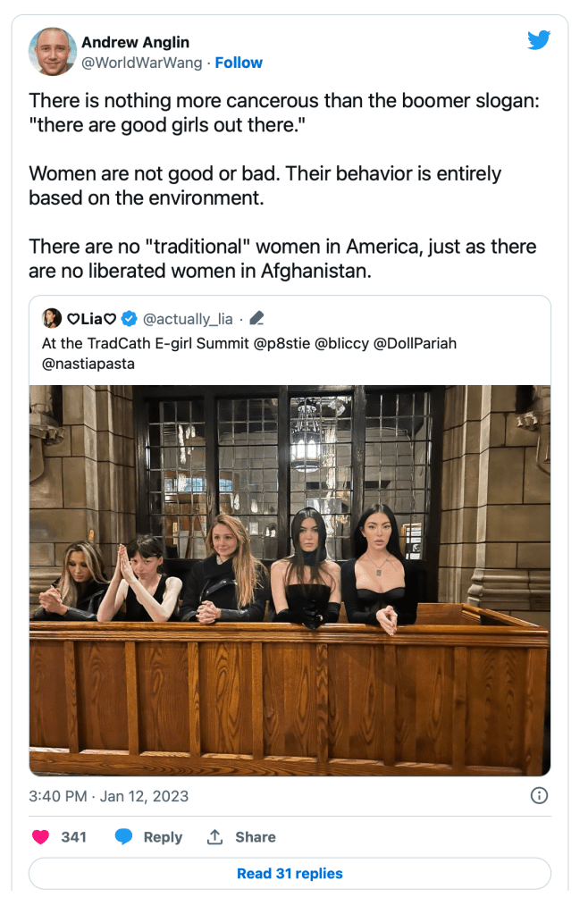Screen dimensions: 588x914
Task: Enlarge the quoted tweet's church photo
Action: [290, 580]
